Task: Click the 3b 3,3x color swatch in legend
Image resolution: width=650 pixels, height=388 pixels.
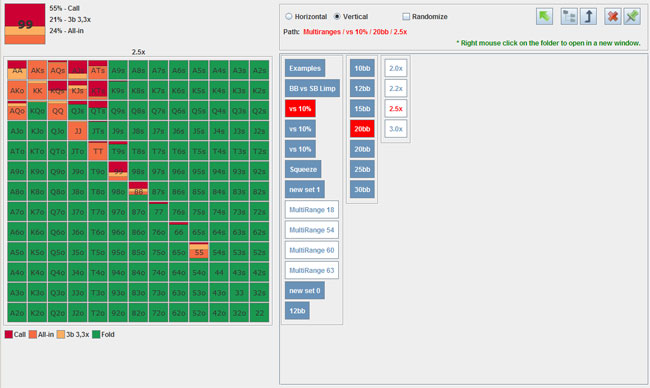Action: point(61,335)
